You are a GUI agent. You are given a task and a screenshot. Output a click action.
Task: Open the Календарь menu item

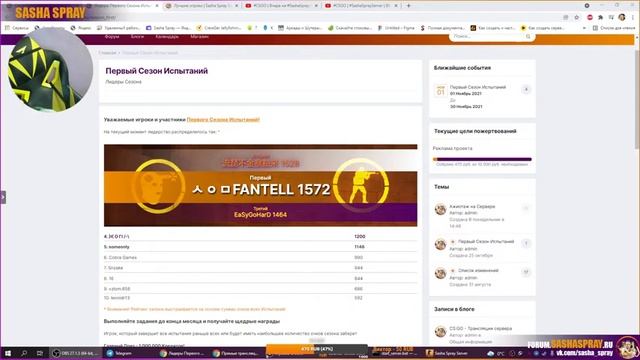(167, 37)
